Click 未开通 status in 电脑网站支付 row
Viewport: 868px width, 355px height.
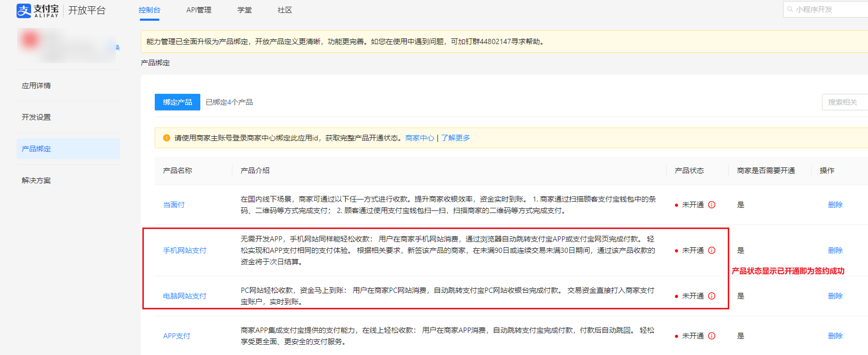click(x=693, y=296)
